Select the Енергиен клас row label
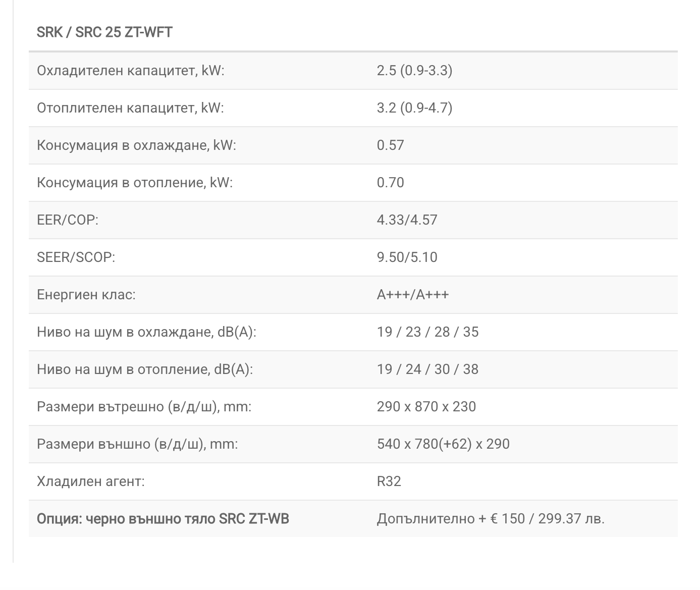 86,294
